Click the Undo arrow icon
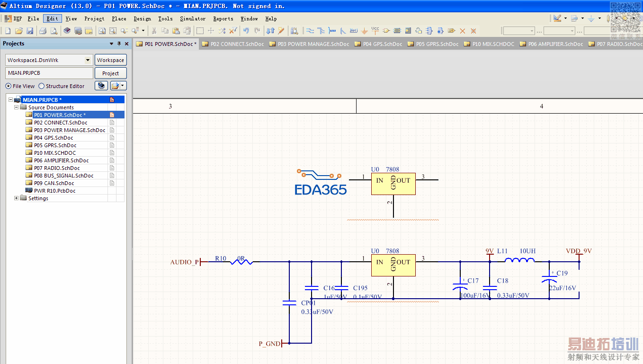643x364 pixels. 246,31
